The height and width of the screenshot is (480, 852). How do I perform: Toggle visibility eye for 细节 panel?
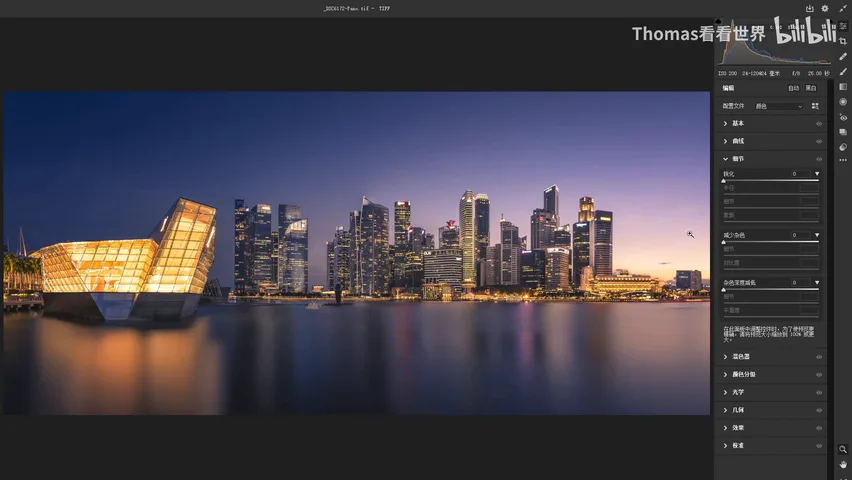tap(819, 159)
